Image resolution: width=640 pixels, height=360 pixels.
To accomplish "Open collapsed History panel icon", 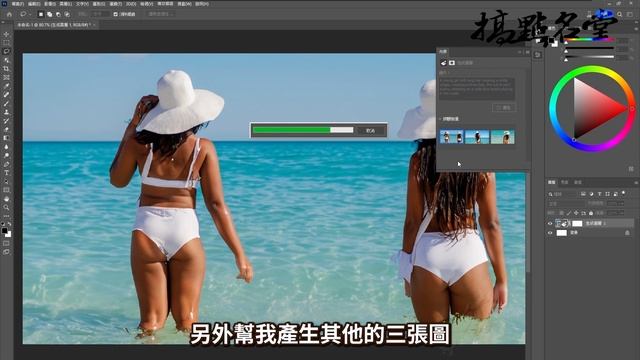I will [x=538, y=55].
